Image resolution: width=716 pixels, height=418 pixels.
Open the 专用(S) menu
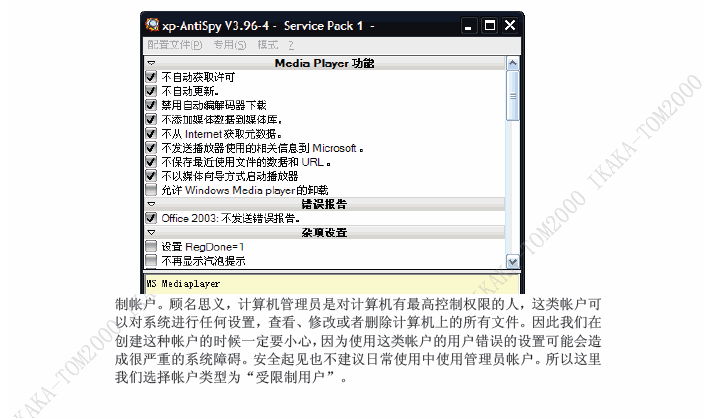click(230, 45)
